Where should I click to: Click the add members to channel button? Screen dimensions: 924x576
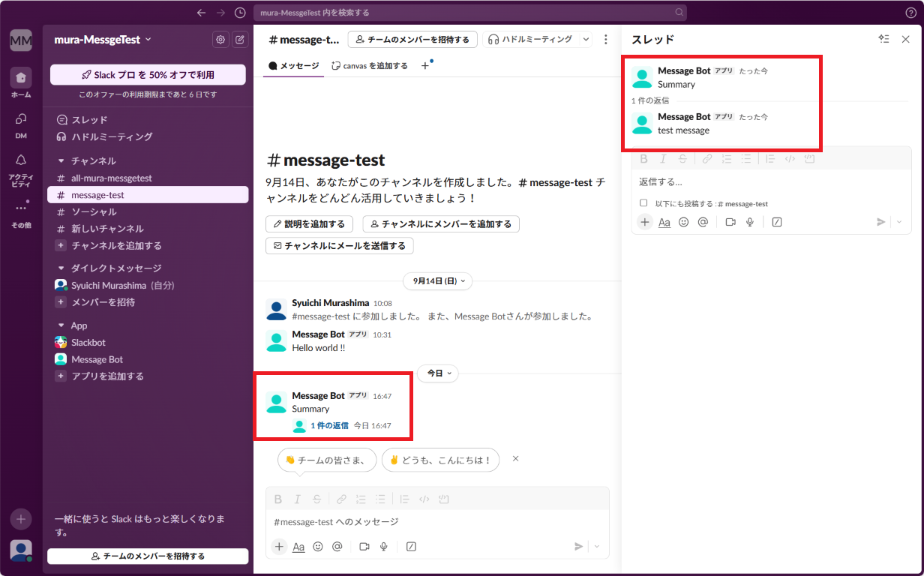pyautogui.click(x=440, y=223)
